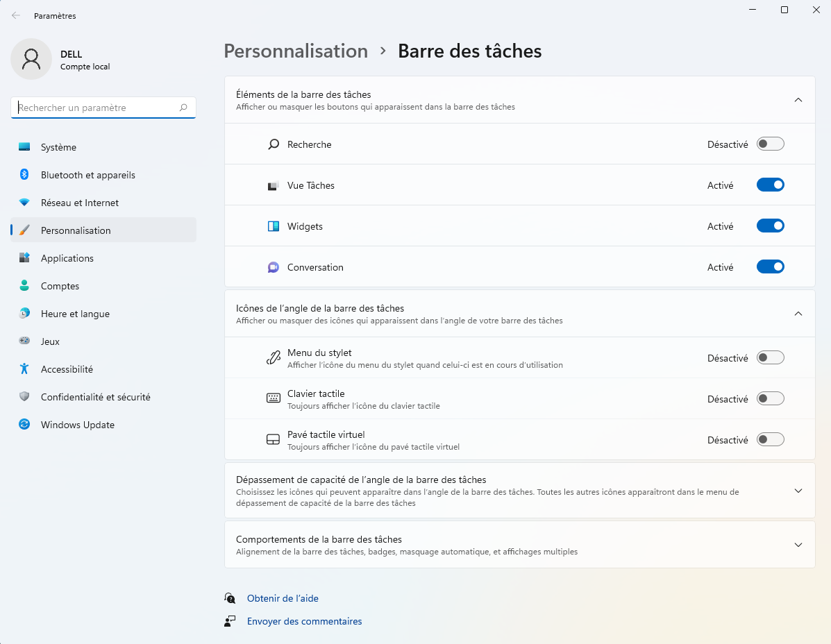
Task: Enable the Pavé tactile virtuel toggle
Action: (770, 439)
